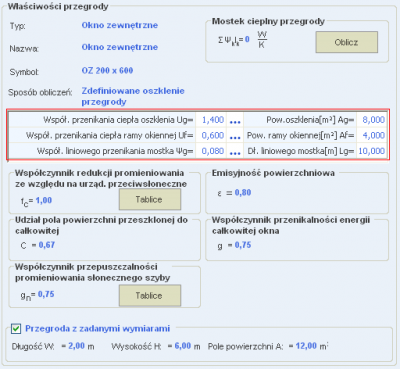This screenshot has width=400, height=369.
Task: Open Tablice for the gn solar transmittance
Action: 150,295
